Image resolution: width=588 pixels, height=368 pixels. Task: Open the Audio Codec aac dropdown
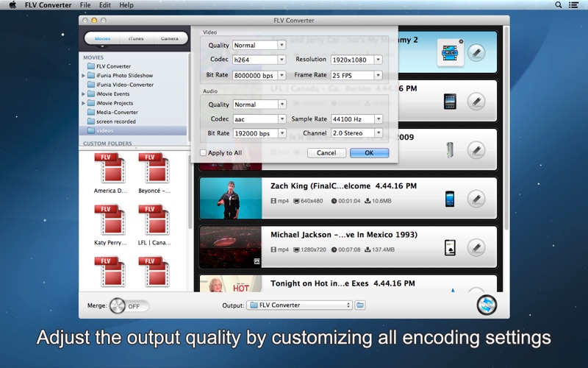pos(259,119)
